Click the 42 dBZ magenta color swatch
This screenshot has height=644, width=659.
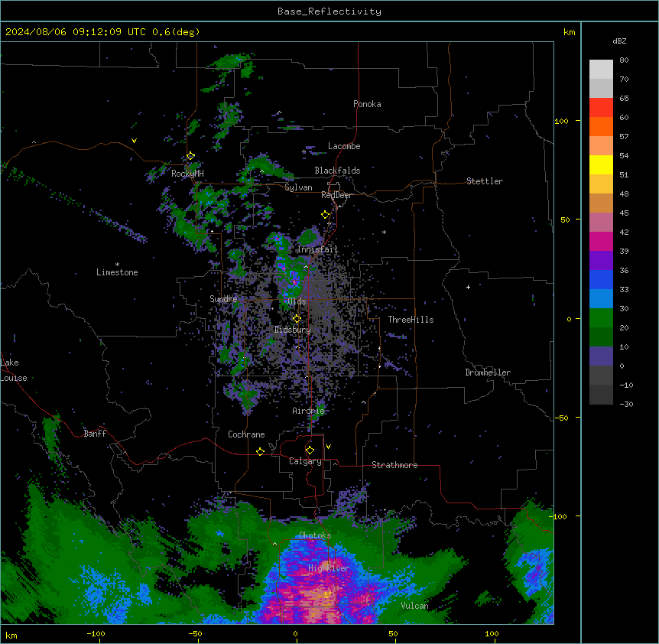pyautogui.click(x=601, y=241)
